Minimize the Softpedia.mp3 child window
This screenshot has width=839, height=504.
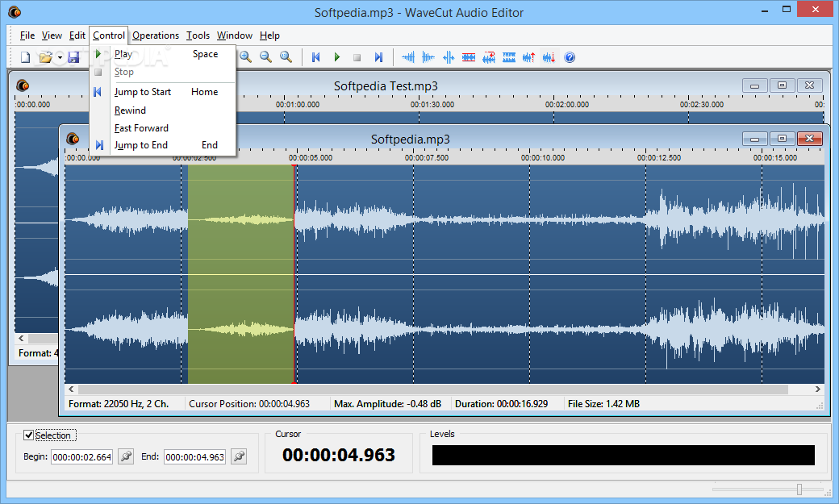tap(754, 140)
